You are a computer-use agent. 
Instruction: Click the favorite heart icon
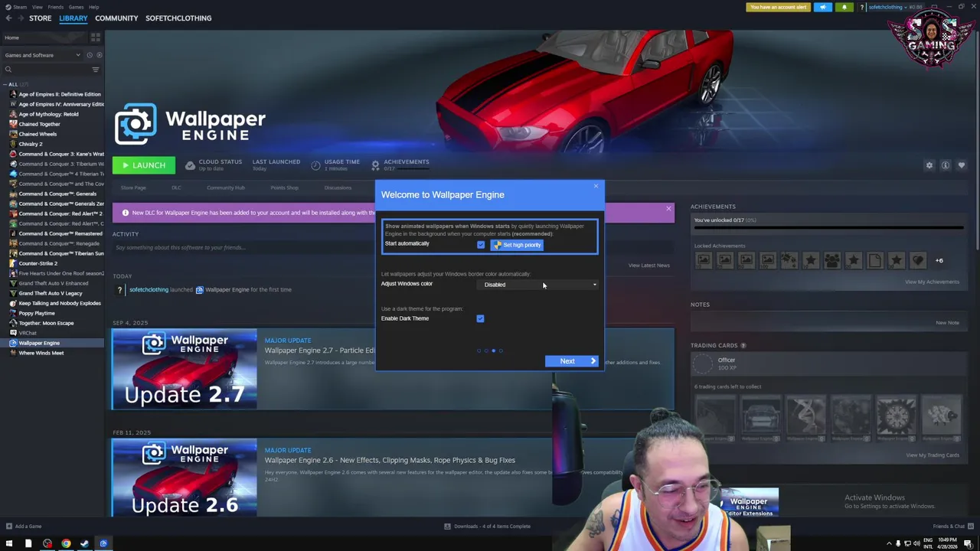point(962,165)
